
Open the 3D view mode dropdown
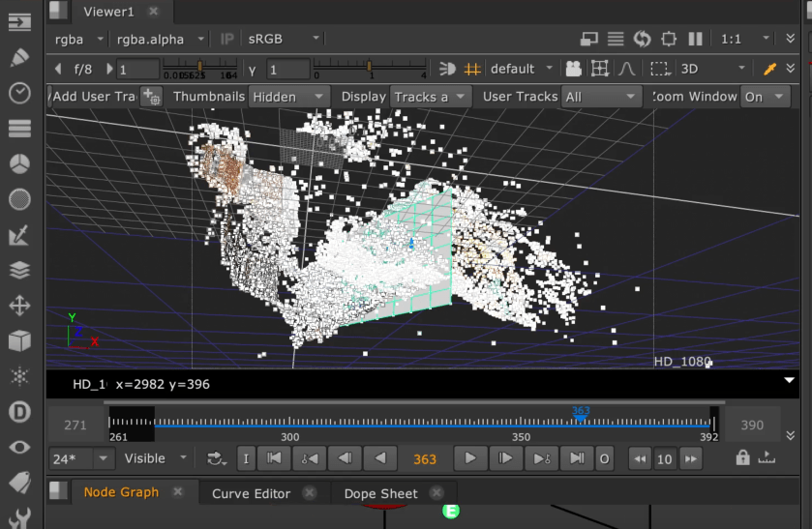click(711, 69)
